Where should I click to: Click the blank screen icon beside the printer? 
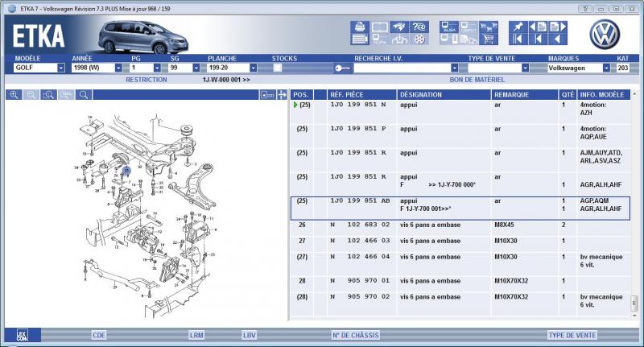tap(379, 27)
